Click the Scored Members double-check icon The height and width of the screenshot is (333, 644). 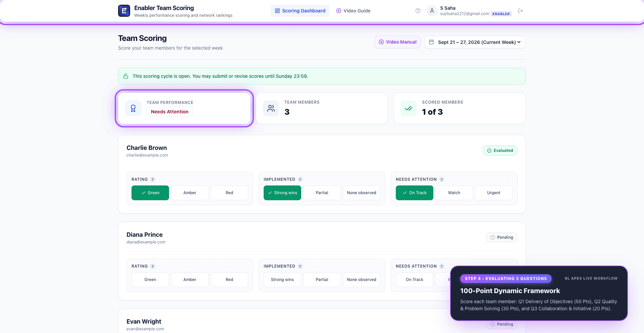pos(409,108)
